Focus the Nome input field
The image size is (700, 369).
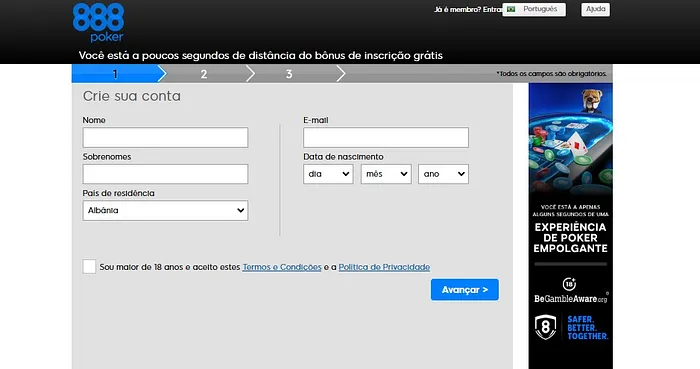point(165,137)
